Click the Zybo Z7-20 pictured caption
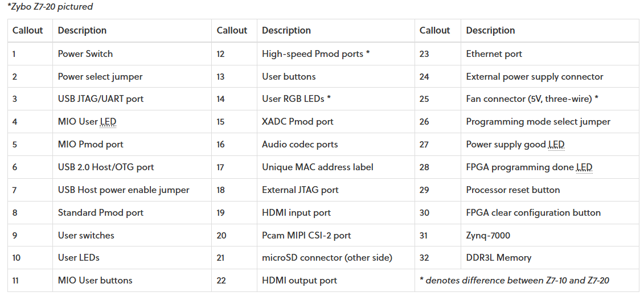The height and width of the screenshot is (300, 644). [x=50, y=7]
